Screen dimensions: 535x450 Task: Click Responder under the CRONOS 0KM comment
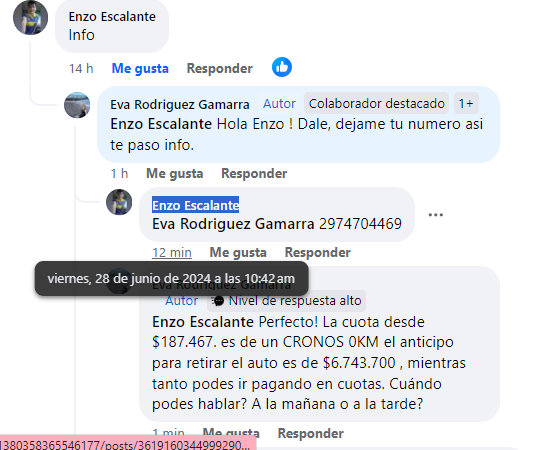(310, 433)
